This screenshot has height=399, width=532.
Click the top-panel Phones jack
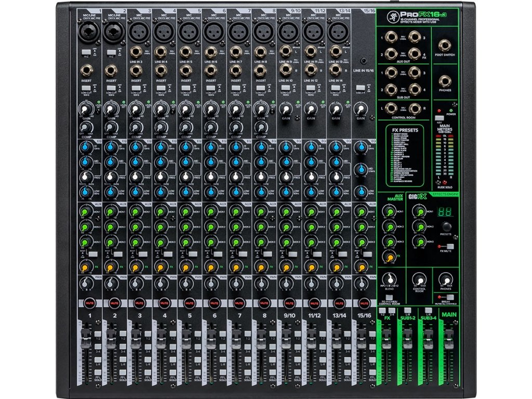[445, 82]
